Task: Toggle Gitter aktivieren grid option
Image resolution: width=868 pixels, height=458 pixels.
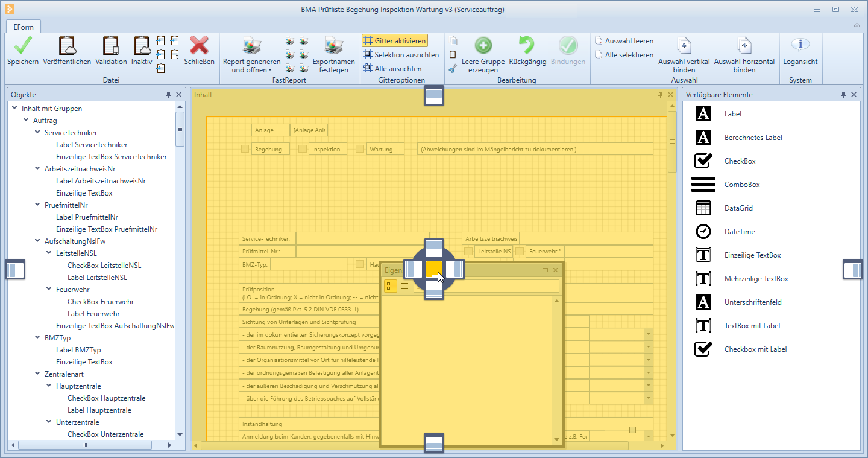Action: coord(395,41)
